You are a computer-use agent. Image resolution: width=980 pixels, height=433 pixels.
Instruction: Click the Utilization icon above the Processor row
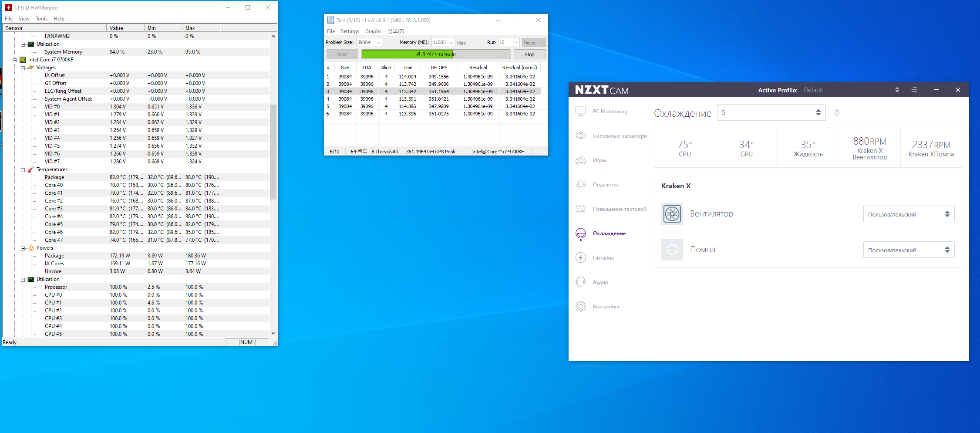[x=31, y=279]
